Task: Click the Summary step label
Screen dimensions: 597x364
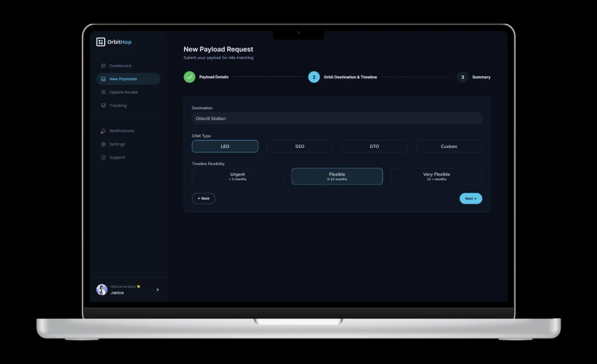Action: point(482,77)
